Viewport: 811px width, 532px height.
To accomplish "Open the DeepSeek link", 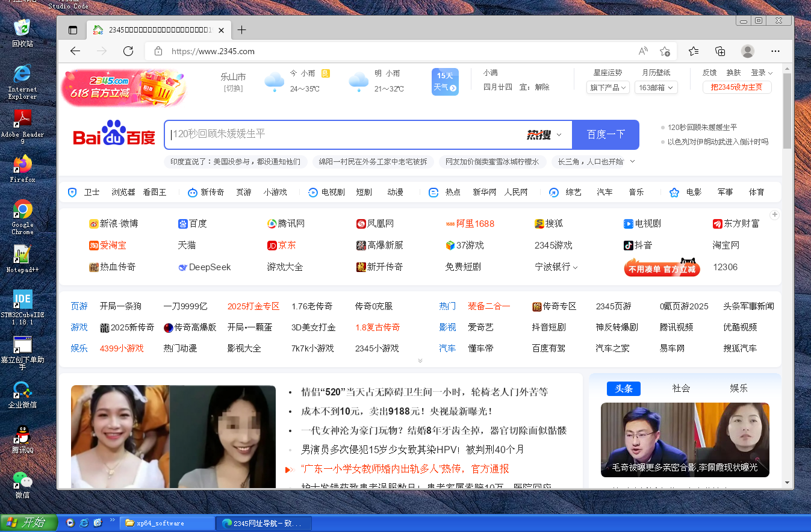I will (x=205, y=267).
